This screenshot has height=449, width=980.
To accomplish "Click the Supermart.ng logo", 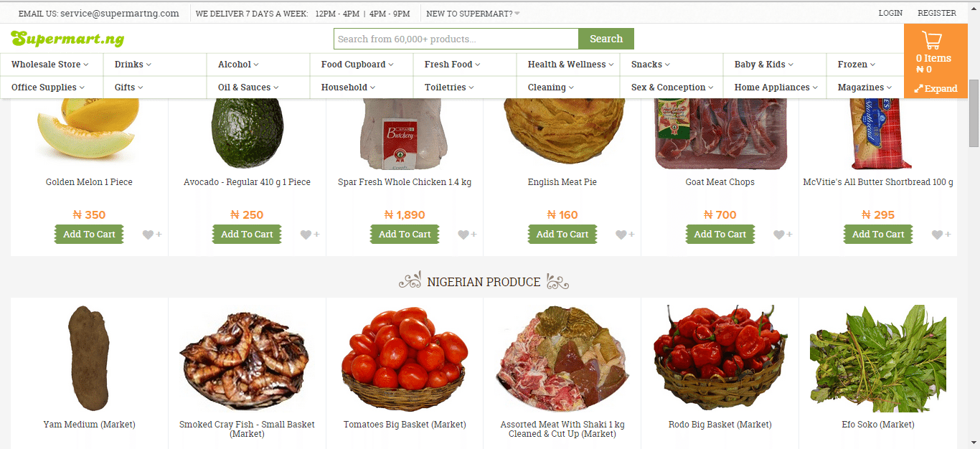I will 67,39.
